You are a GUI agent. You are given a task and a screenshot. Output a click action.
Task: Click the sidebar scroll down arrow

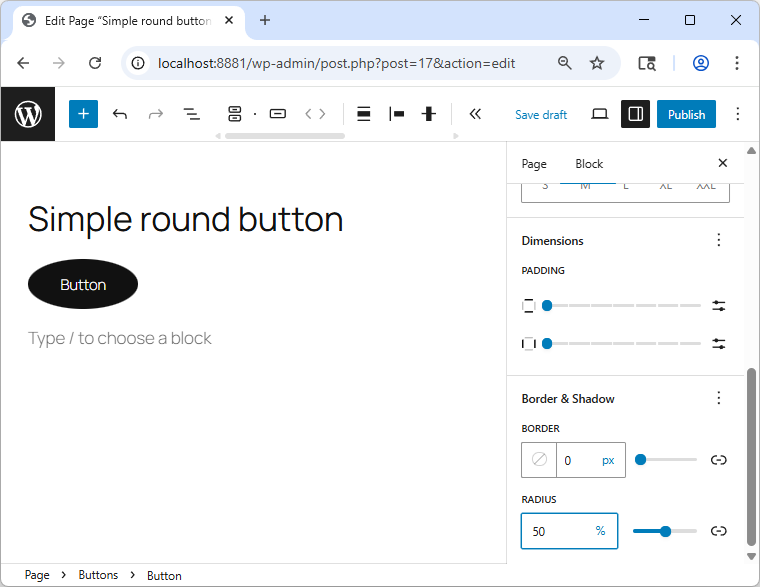click(x=751, y=556)
